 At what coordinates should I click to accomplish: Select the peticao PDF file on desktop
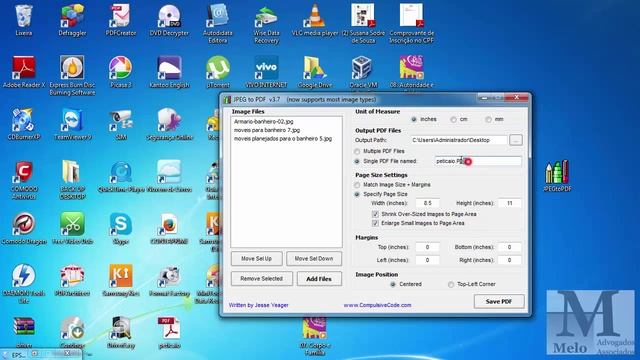(x=169, y=333)
